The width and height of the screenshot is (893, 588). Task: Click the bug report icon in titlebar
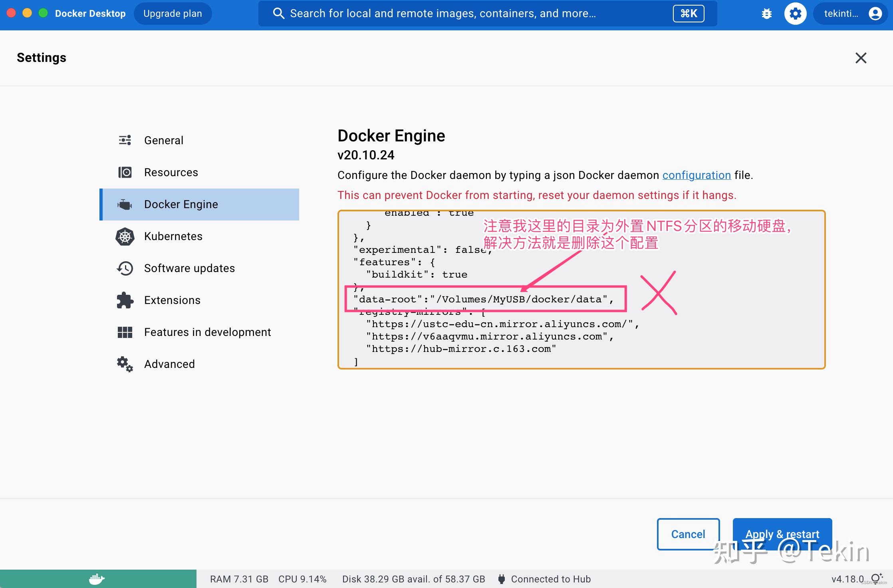click(766, 13)
